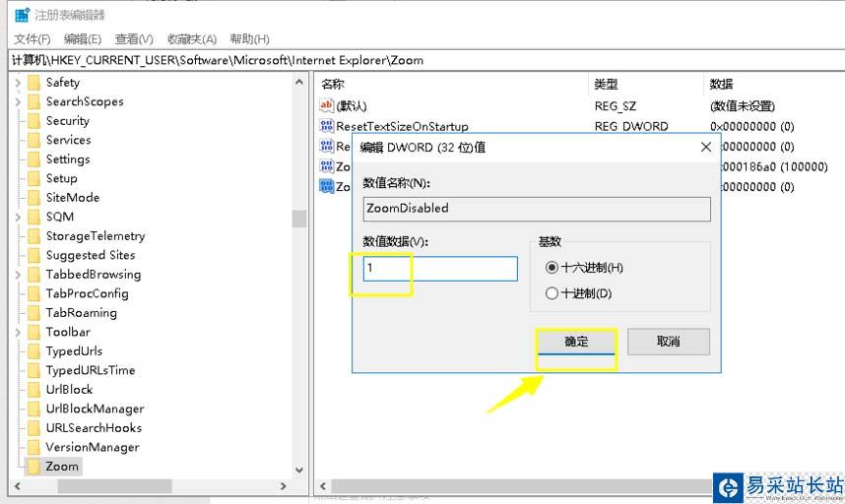Click the 取消 Cancel button

[x=669, y=342]
